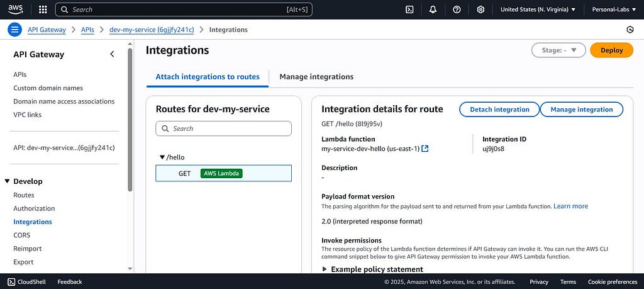Click Manage integration button

click(x=582, y=110)
